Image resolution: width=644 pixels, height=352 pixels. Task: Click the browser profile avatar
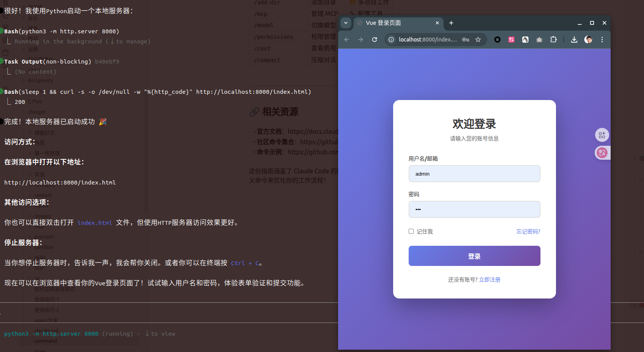point(588,39)
